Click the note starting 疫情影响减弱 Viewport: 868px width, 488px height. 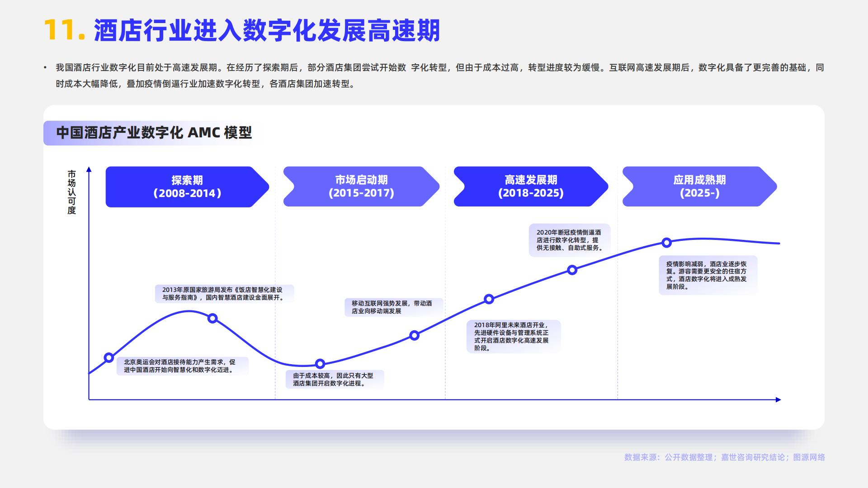(708, 275)
